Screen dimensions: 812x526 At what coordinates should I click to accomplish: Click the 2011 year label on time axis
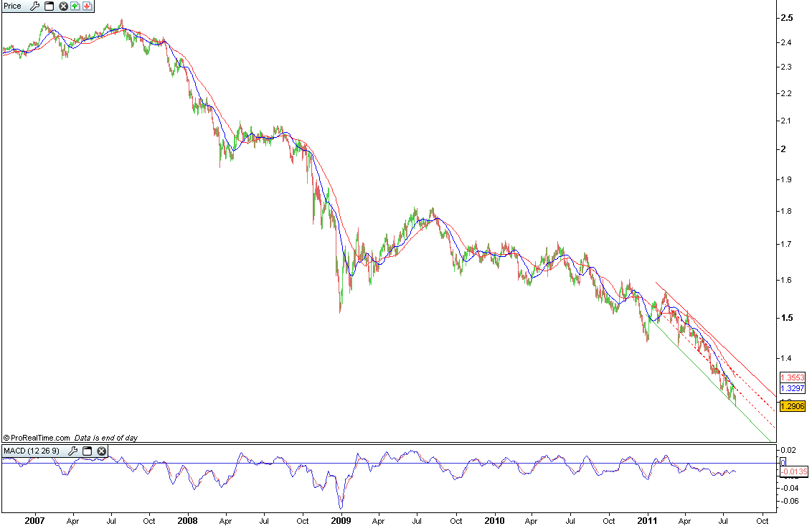pos(647,520)
